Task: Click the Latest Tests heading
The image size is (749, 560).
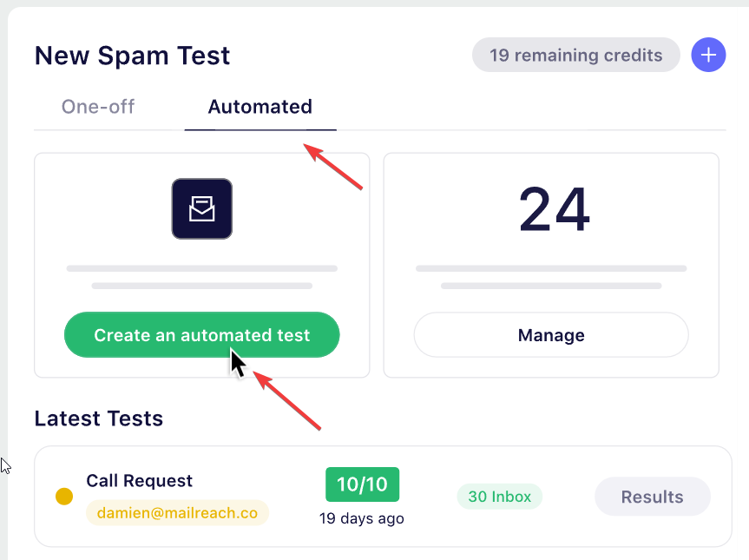Action: [x=98, y=418]
